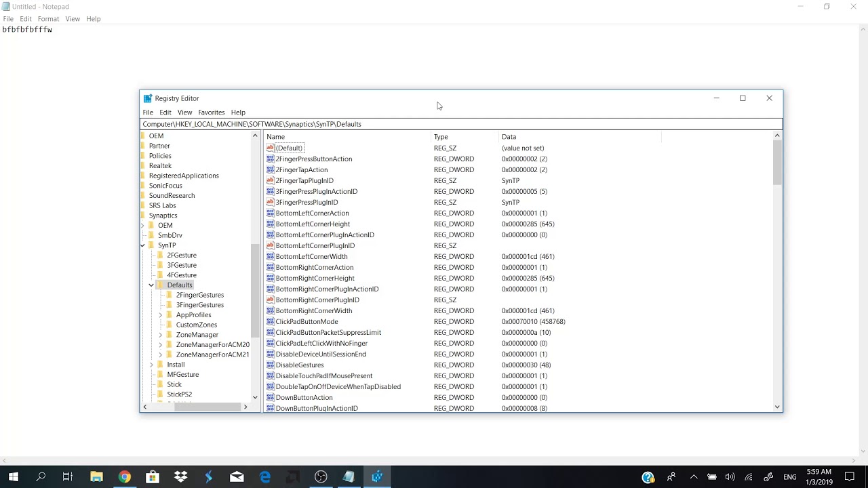Screen dimensions: 868x488
Task: Click the folder icon of the MFGesture key
Action: (161, 374)
